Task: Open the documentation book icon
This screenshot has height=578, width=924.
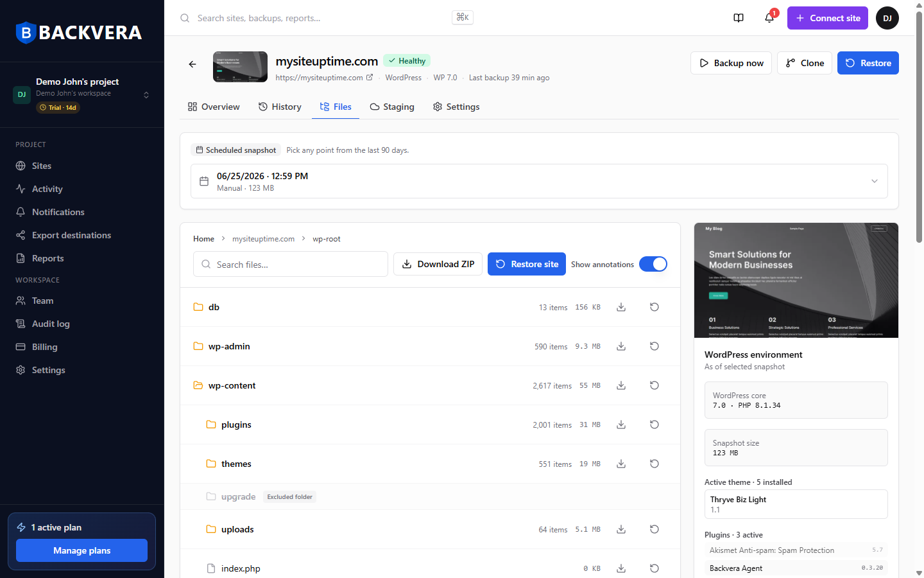Action: 739,18
